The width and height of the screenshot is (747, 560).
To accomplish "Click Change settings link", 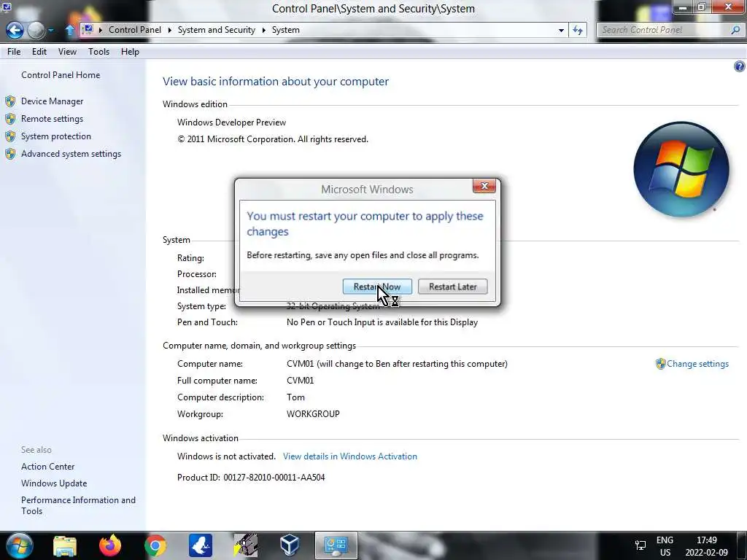I will point(697,364).
